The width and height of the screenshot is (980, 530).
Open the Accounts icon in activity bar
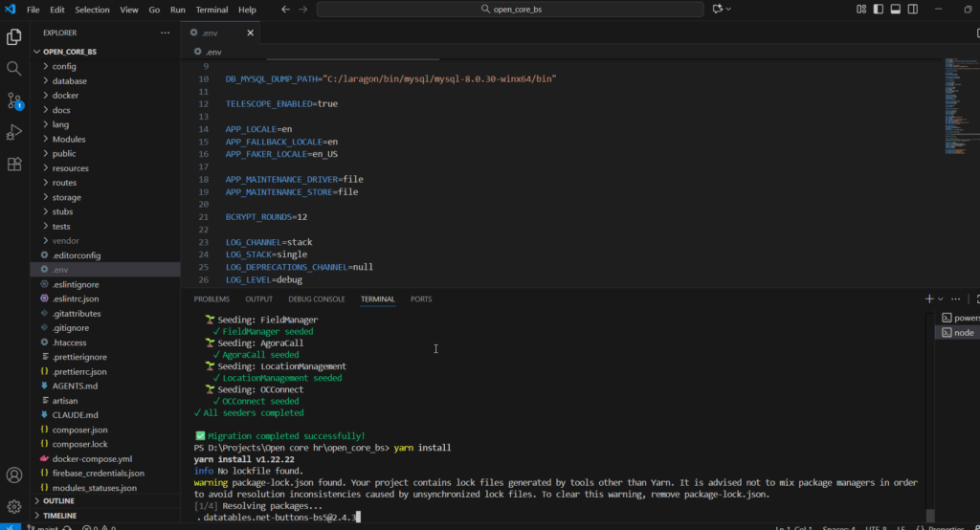coord(14,475)
